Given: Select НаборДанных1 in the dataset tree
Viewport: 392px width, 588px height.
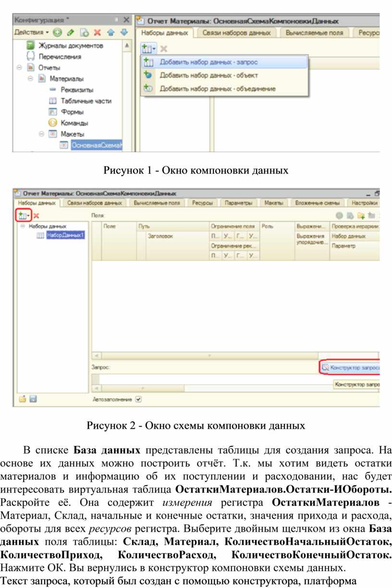Looking at the screenshot, I should tap(66, 235).
